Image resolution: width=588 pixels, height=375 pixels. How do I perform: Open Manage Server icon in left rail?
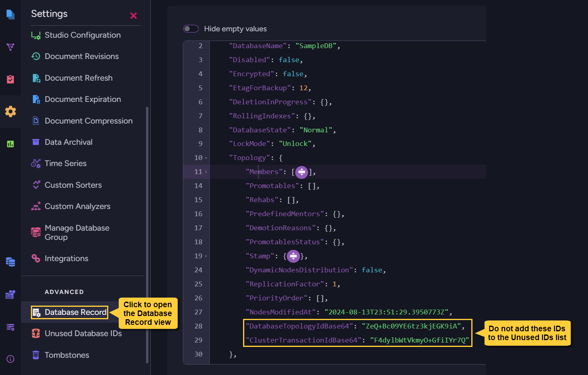pyautogui.click(x=10, y=295)
